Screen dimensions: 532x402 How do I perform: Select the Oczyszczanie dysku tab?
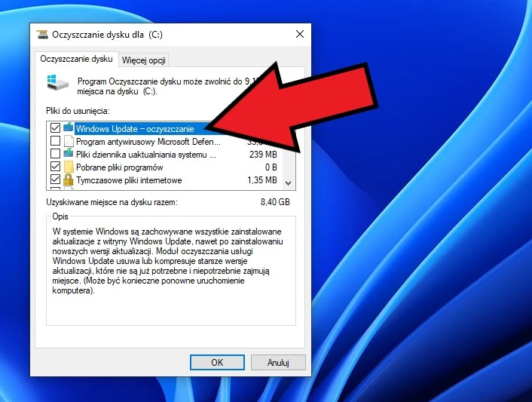click(x=76, y=59)
